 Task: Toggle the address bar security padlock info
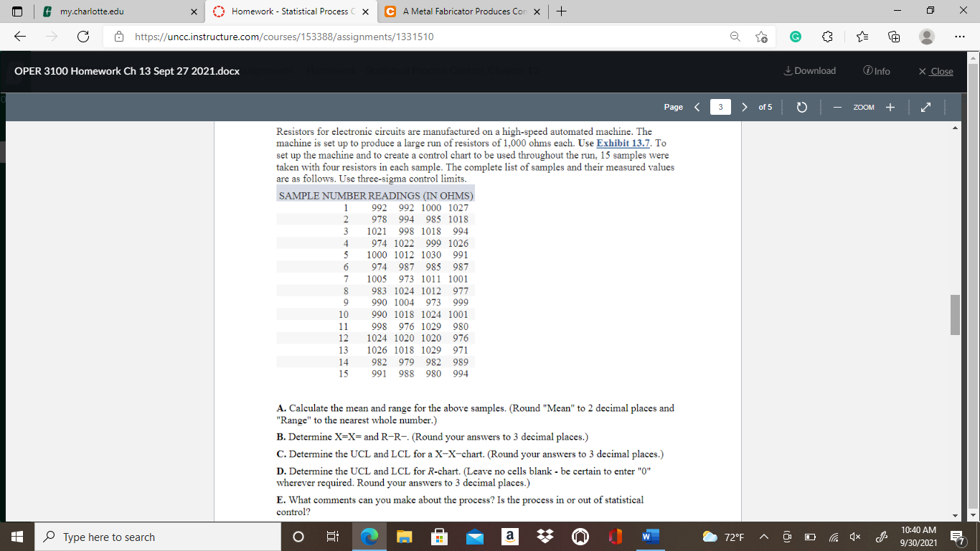(x=119, y=37)
